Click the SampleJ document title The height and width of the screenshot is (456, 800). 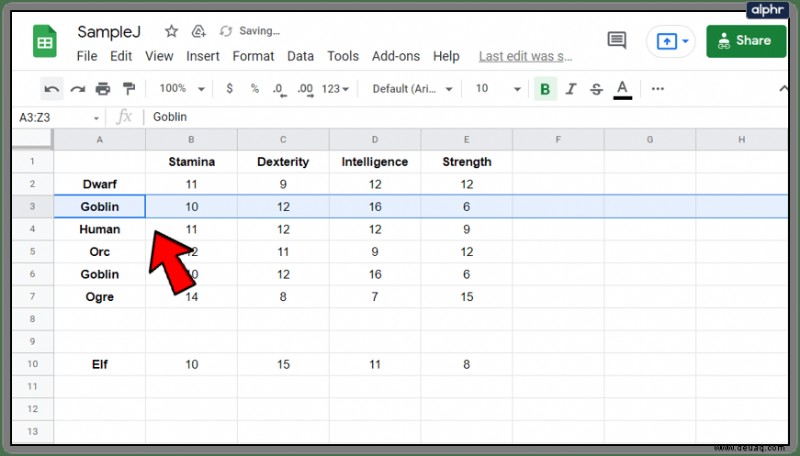(109, 32)
